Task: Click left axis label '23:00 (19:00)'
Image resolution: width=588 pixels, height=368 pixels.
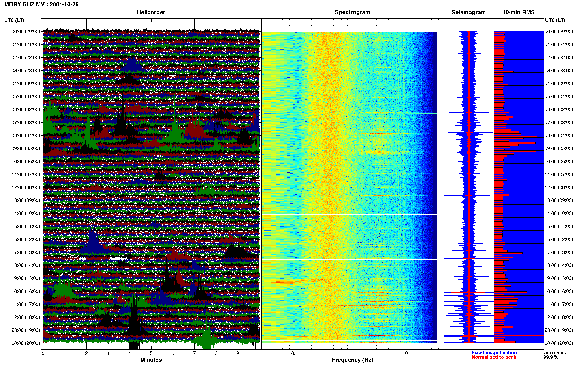Action: (x=26, y=330)
